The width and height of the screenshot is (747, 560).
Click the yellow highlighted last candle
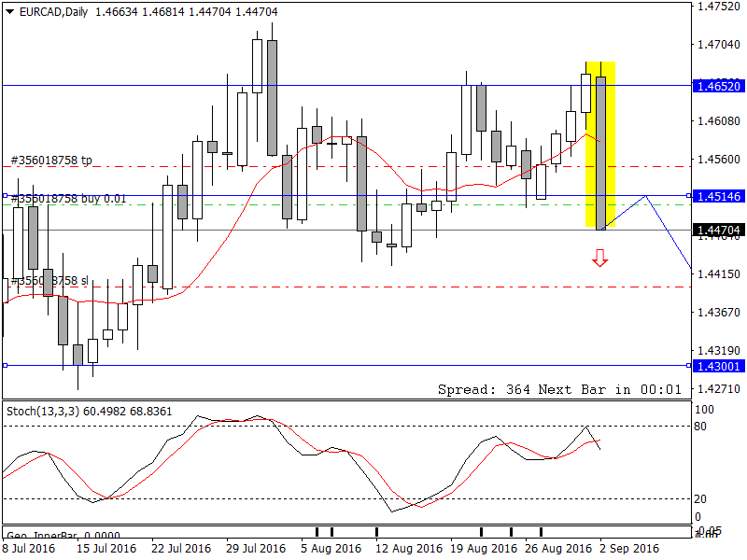coord(600,152)
